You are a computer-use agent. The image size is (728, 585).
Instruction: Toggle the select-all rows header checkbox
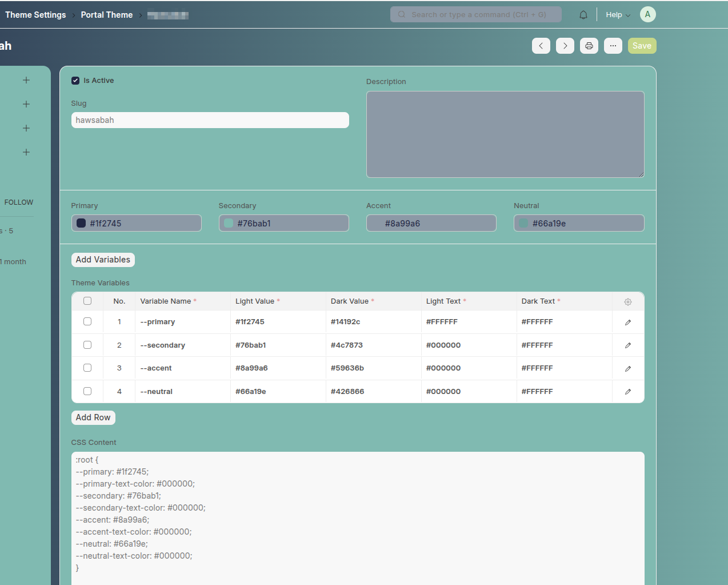click(87, 301)
